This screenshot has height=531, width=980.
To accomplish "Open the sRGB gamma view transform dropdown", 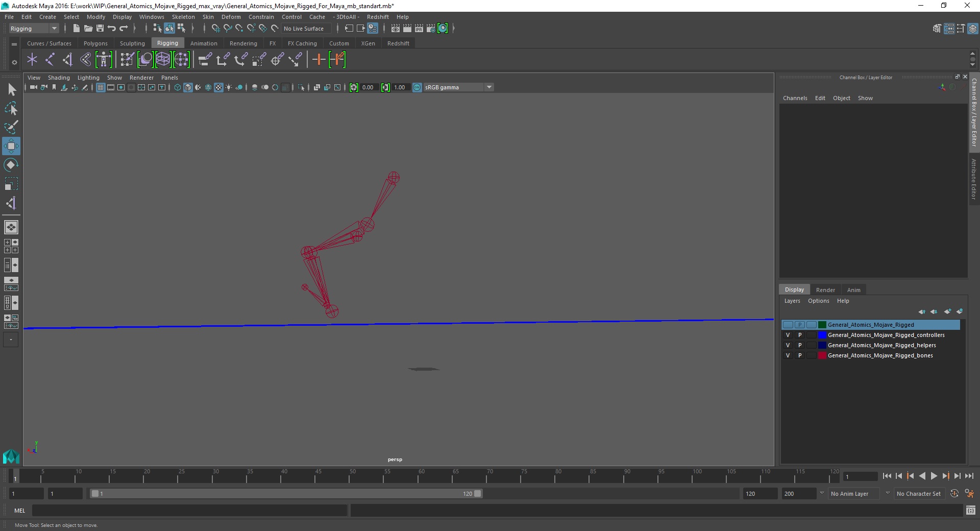I will 458,87.
